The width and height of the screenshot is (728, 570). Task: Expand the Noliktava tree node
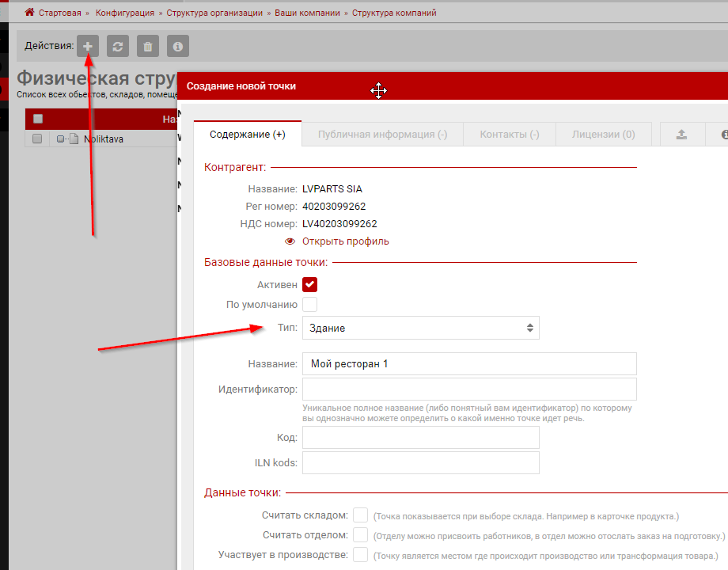tap(60, 139)
